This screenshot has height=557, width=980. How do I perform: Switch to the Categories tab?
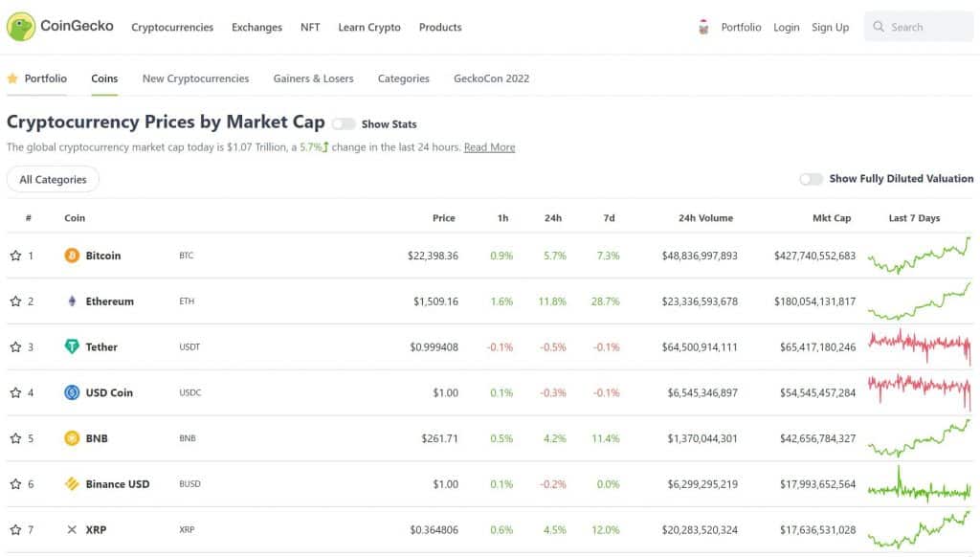pos(404,78)
